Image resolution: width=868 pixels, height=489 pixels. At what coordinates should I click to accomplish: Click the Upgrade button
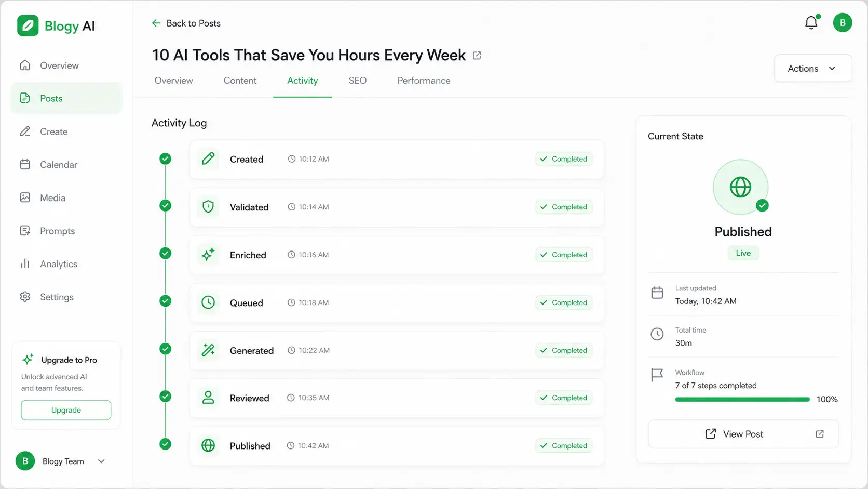pyautogui.click(x=66, y=410)
